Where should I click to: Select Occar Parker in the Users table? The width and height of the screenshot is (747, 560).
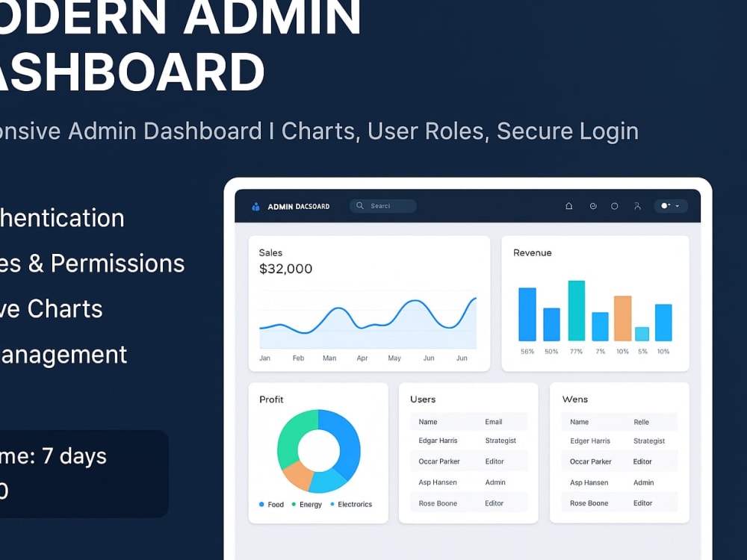(439, 461)
